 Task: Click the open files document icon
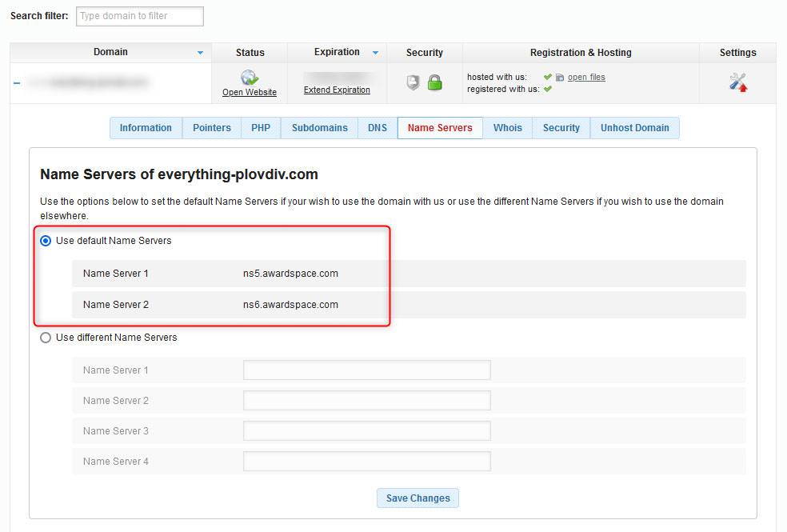560,77
